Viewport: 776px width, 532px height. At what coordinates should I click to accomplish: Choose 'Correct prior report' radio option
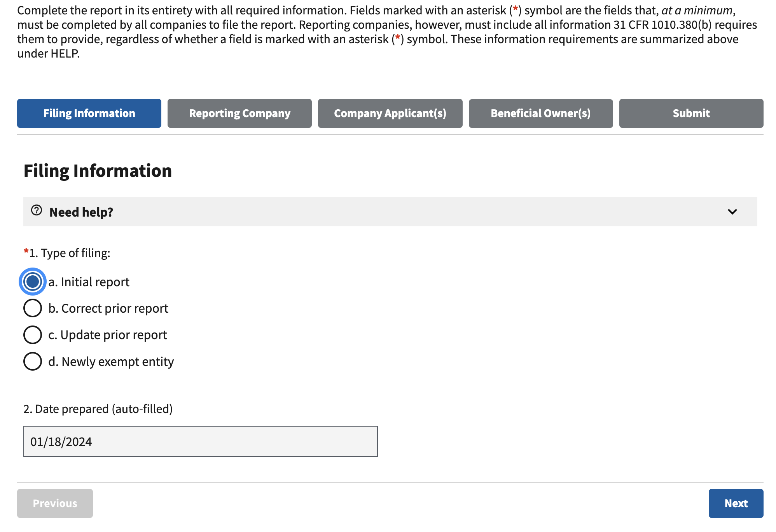coord(33,308)
